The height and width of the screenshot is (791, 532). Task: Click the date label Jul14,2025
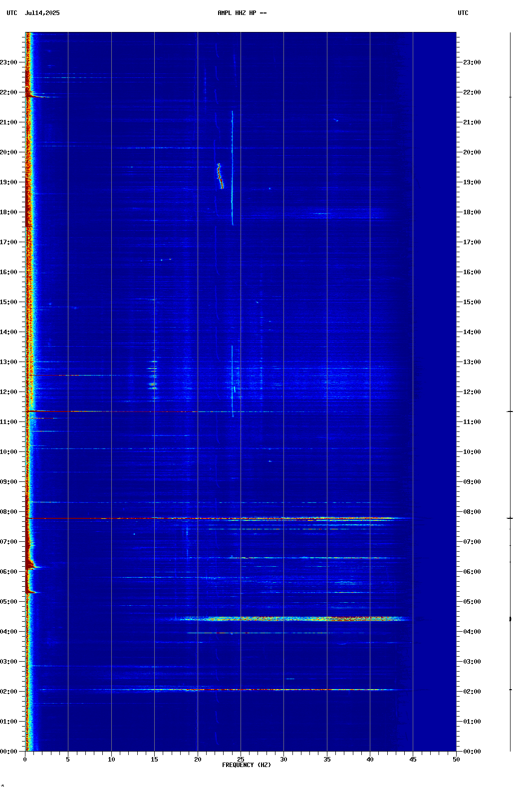click(x=42, y=13)
